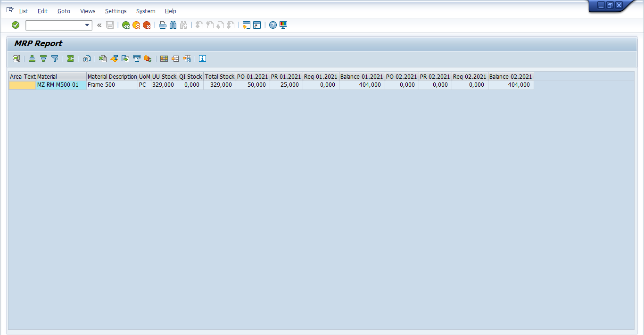This screenshot has height=335, width=644.
Task: Click the Balance 01.2021 column header
Action: tap(362, 76)
